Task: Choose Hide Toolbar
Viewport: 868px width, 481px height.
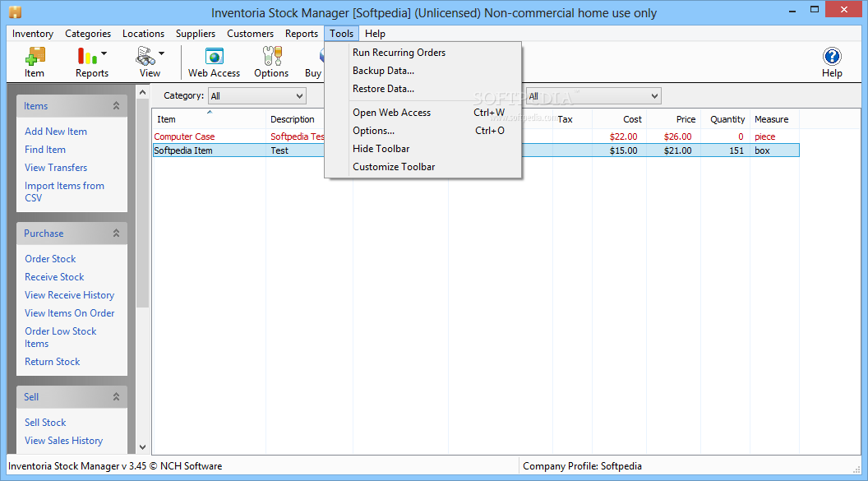Action: coord(423,149)
